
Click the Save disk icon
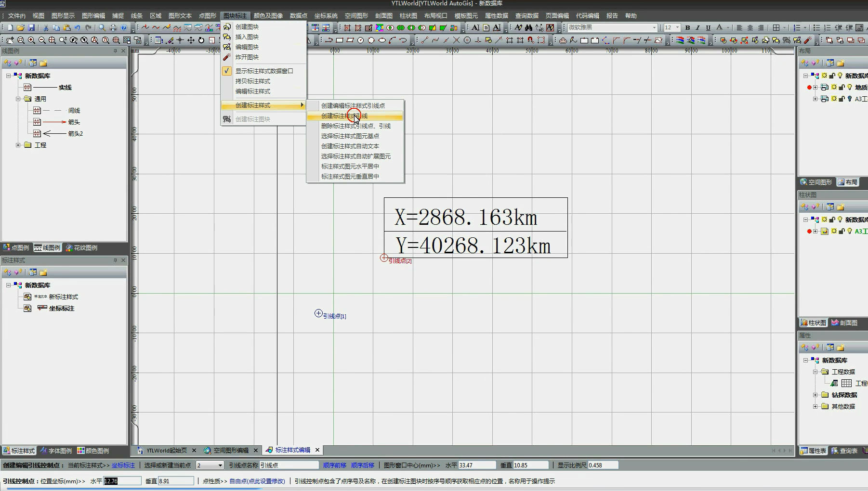point(31,28)
